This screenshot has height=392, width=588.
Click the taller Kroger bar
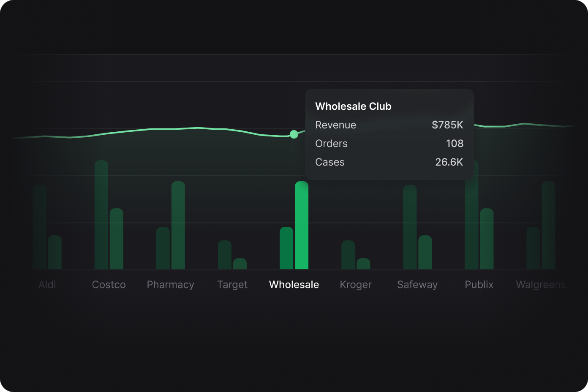click(x=348, y=255)
